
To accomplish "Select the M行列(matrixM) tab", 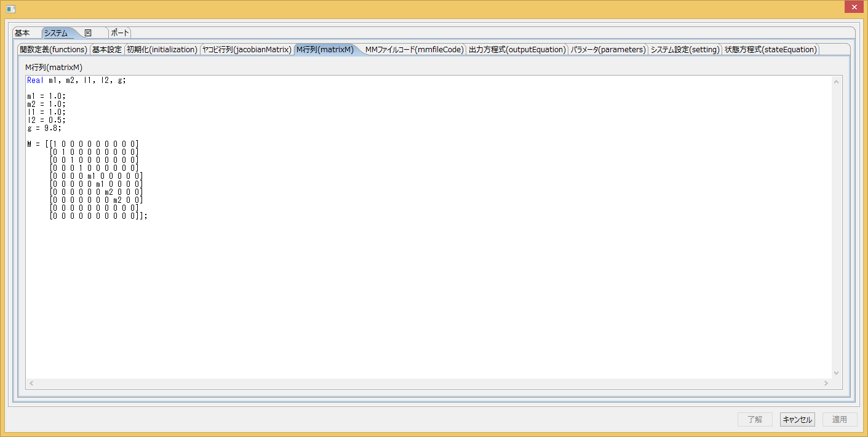I will (325, 50).
